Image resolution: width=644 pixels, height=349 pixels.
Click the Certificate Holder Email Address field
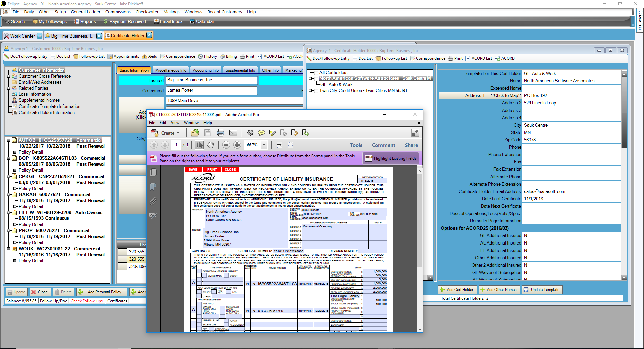tap(571, 192)
